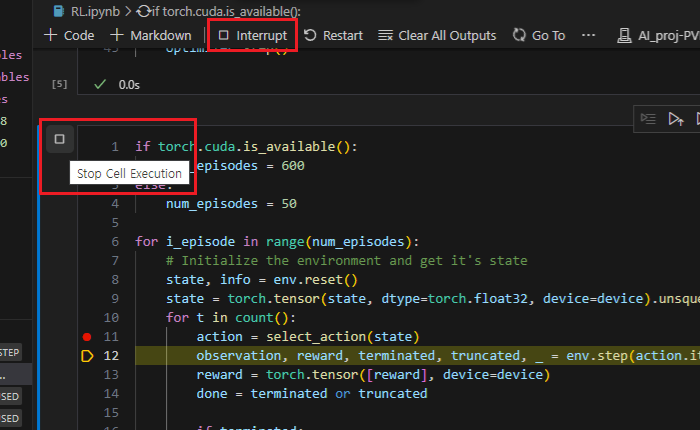The width and height of the screenshot is (700, 430).
Task: Click 'torch.tensor([reward]' on line 13
Action: 346,375
